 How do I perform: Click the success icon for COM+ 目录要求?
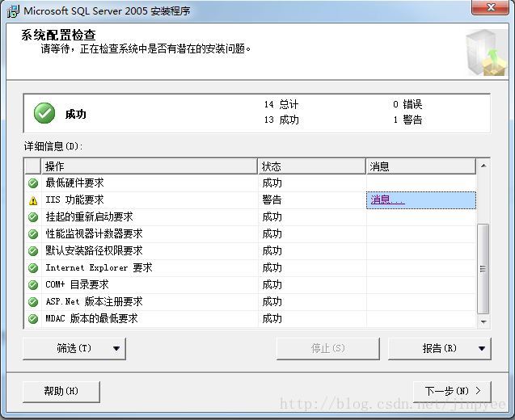[33, 285]
